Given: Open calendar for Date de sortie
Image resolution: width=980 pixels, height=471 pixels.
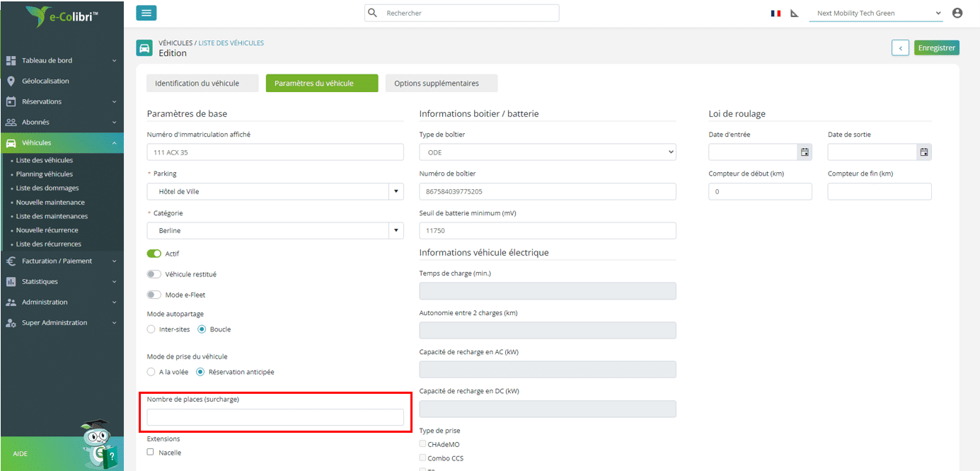Looking at the screenshot, I should point(923,152).
